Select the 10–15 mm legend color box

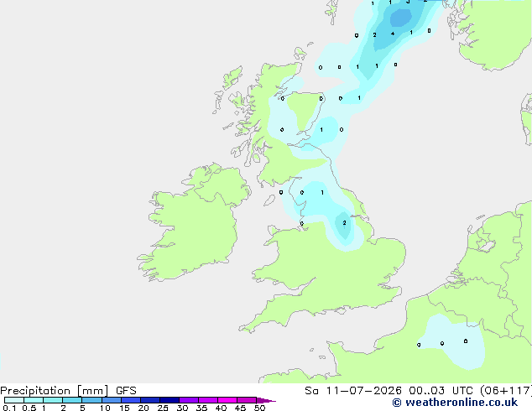tap(111, 400)
